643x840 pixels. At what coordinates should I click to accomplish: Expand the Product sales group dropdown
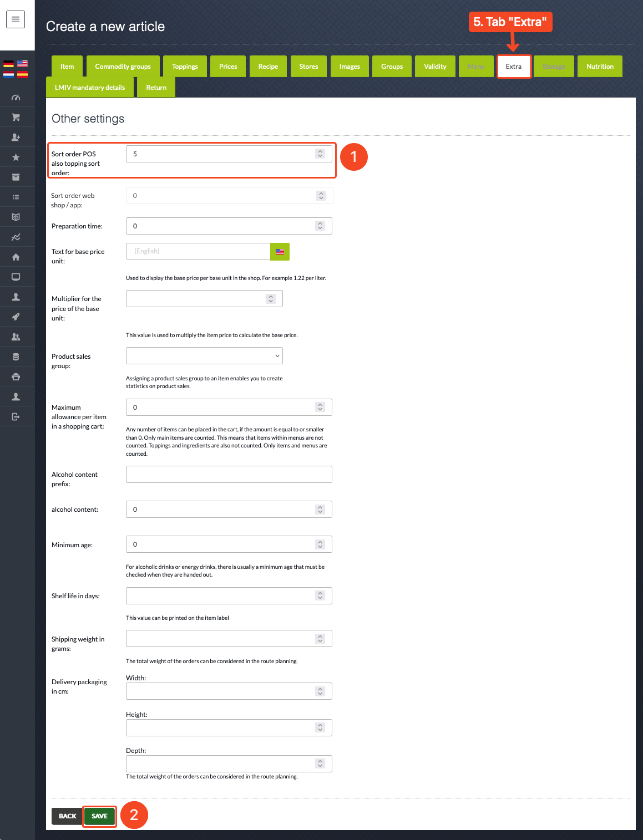click(x=204, y=356)
